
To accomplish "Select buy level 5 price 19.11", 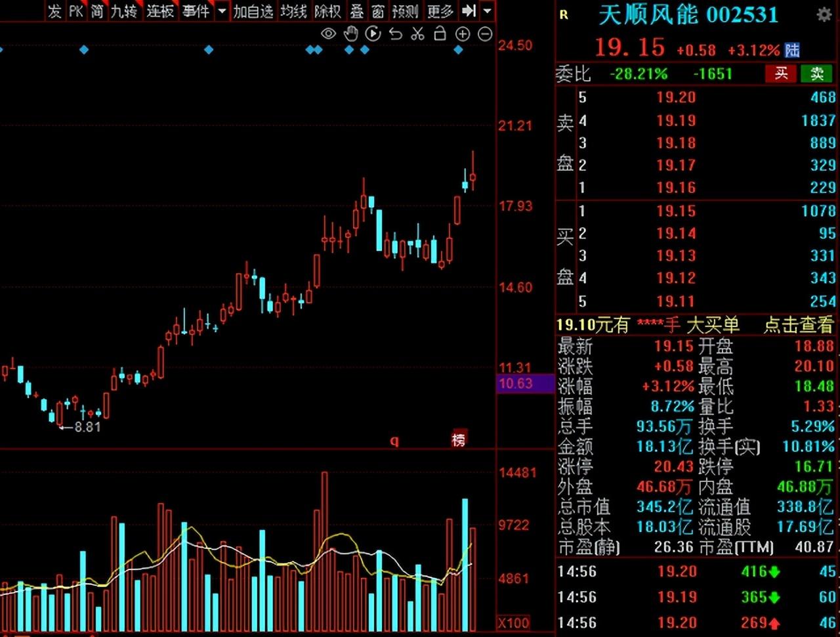I will pos(676,301).
